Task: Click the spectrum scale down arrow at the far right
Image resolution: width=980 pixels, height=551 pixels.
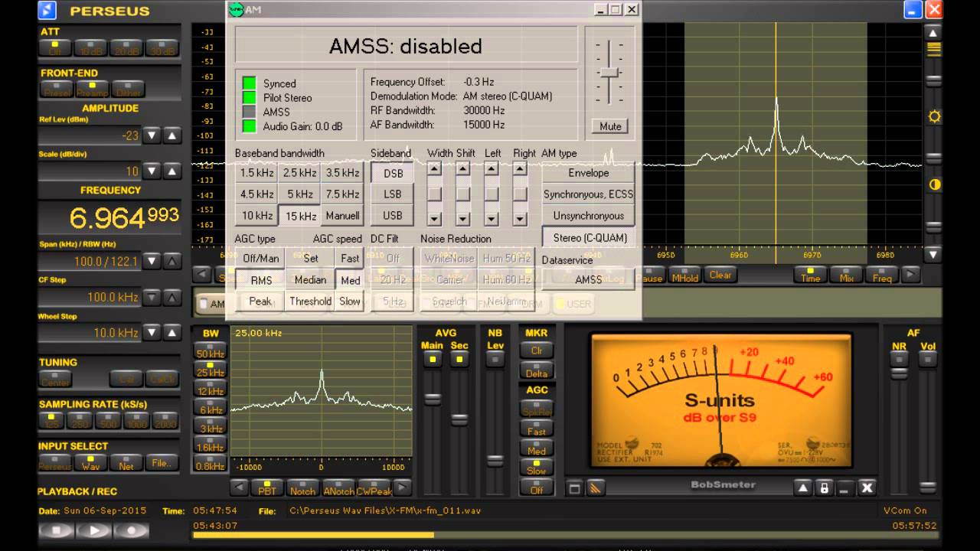Action: point(933,254)
